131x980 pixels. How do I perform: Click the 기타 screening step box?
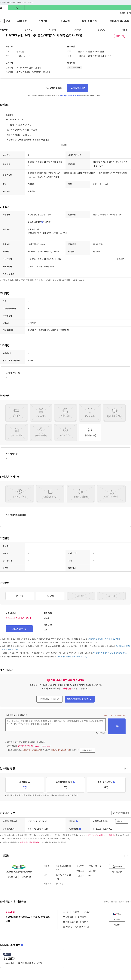click(x=111, y=596)
